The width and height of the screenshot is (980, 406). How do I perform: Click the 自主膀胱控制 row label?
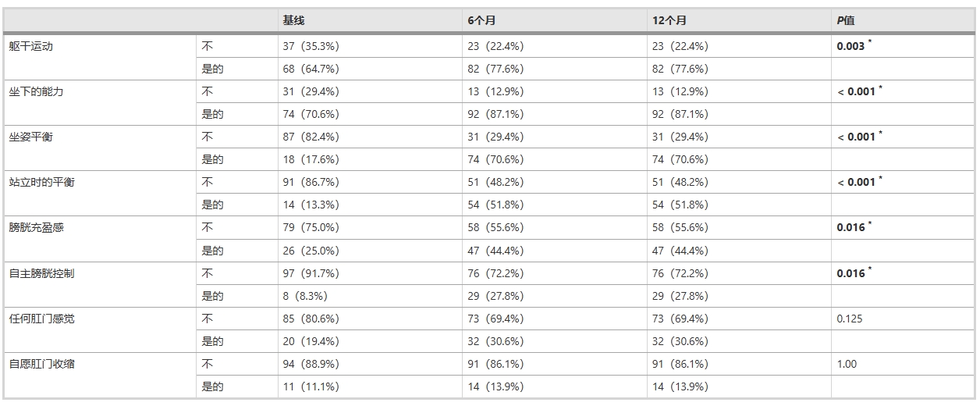(x=42, y=273)
